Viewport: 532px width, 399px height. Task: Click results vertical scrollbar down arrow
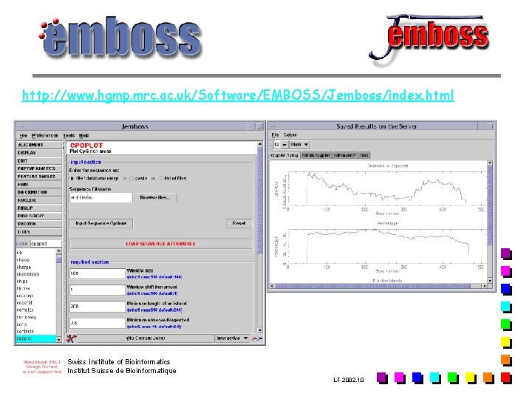490,281
